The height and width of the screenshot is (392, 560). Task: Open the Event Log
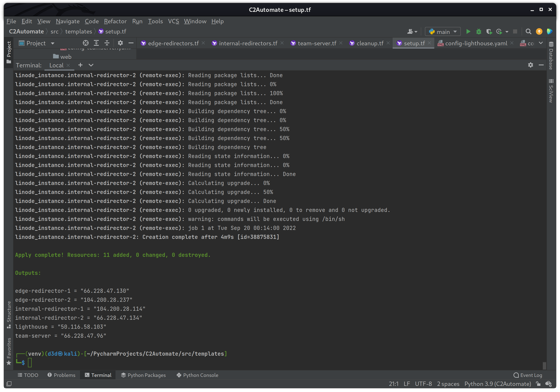point(528,375)
